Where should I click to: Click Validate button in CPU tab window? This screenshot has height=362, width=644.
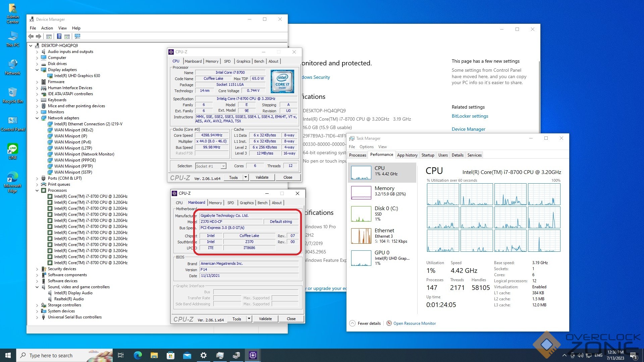click(x=262, y=177)
